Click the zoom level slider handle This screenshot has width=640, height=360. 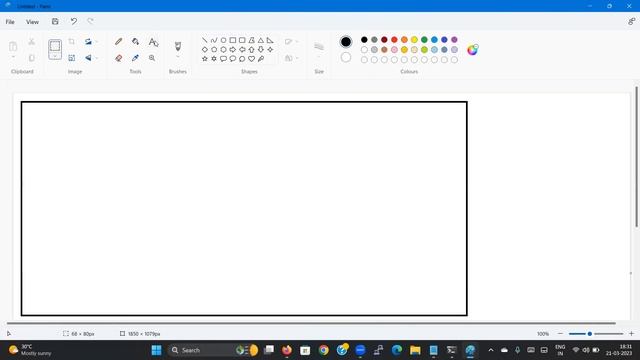tap(590, 333)
